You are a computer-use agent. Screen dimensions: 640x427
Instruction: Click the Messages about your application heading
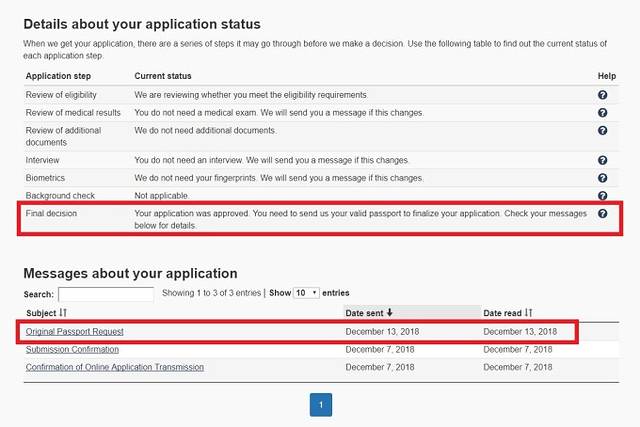click(130, 273)
